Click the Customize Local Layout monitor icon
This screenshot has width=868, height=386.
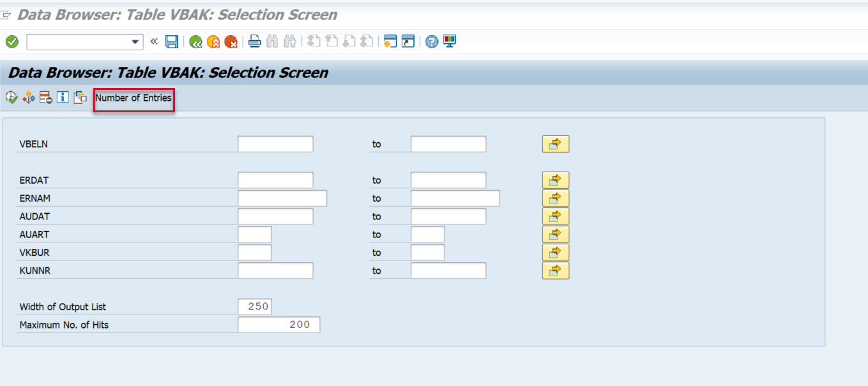[450, 42]
